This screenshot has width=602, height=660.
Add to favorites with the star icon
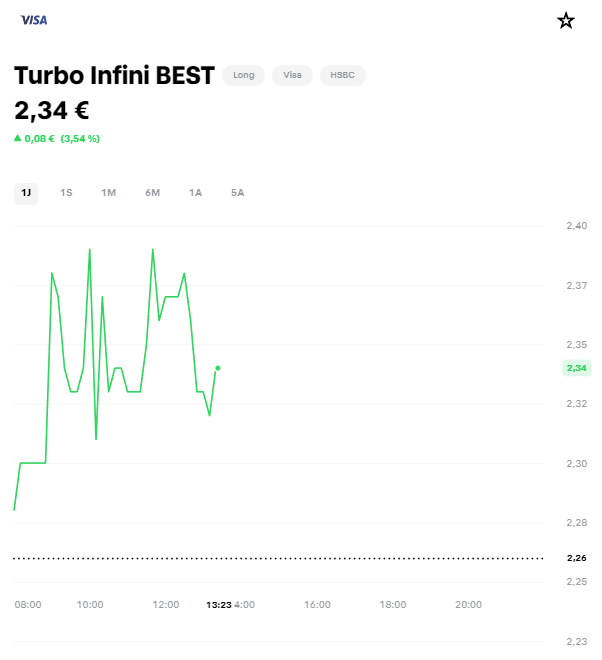click(x=566, y=20)
